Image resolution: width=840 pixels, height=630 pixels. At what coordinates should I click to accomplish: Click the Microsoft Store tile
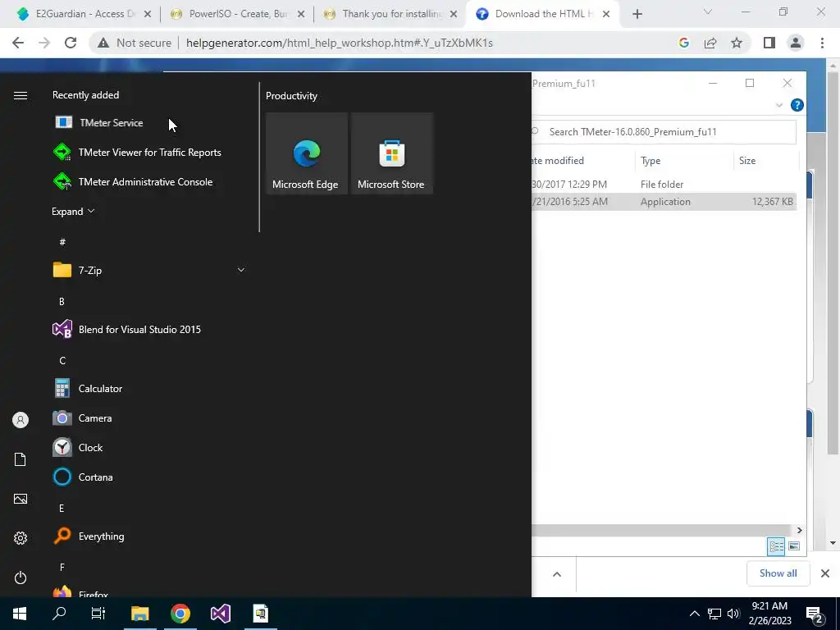(x=391, y=153)
